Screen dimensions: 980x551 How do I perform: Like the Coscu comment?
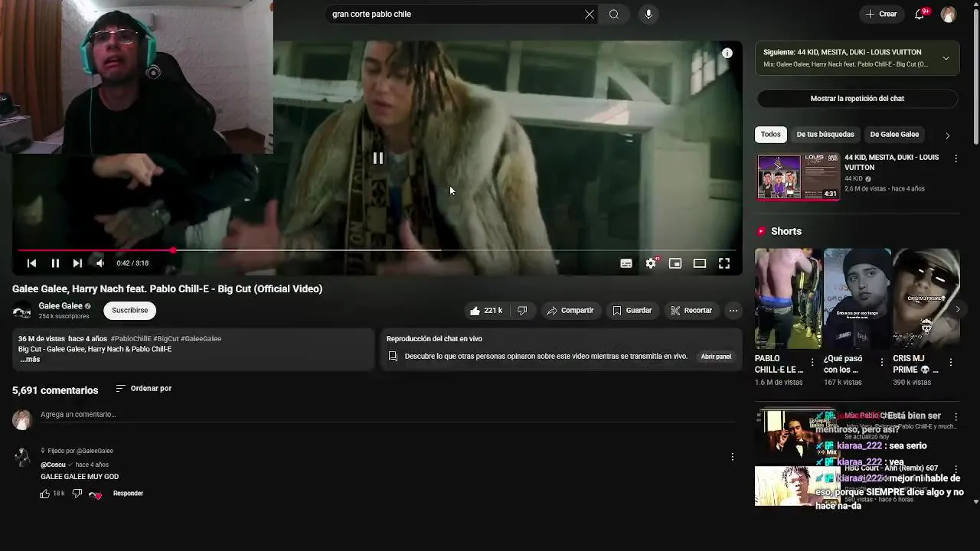[x=45, y=494]
